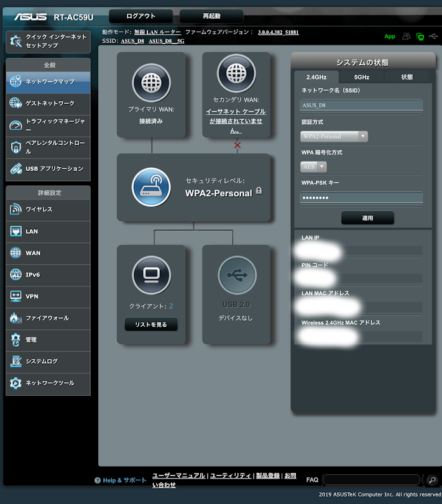This screenshot has height=504, width=442.
Task: Click the IPv6 icon in sidebar
Action: [16, 275]
